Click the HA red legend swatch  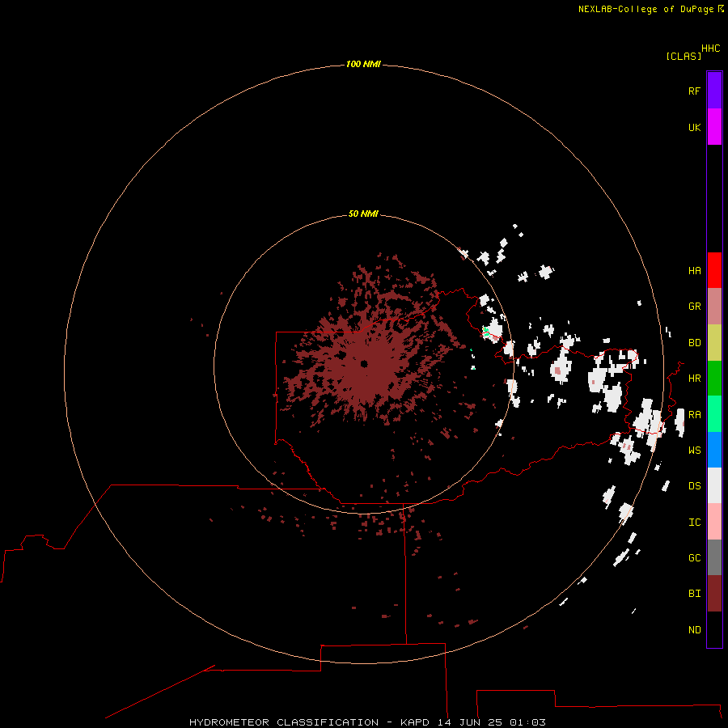coord(714,270)
